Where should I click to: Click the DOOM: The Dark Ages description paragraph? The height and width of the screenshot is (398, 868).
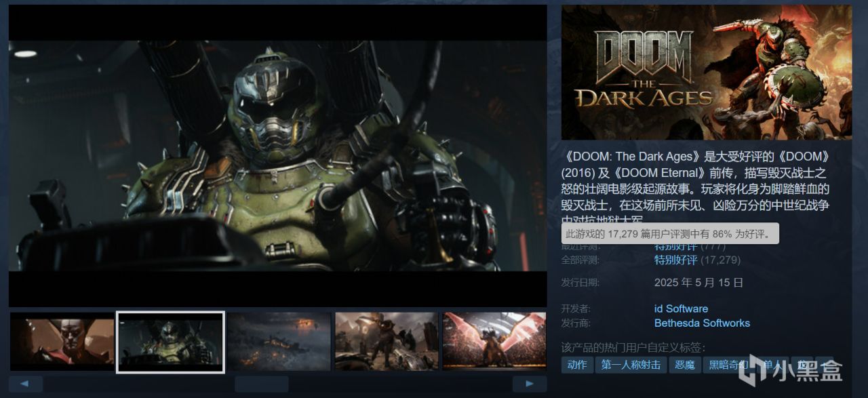[x=696, y=188]
